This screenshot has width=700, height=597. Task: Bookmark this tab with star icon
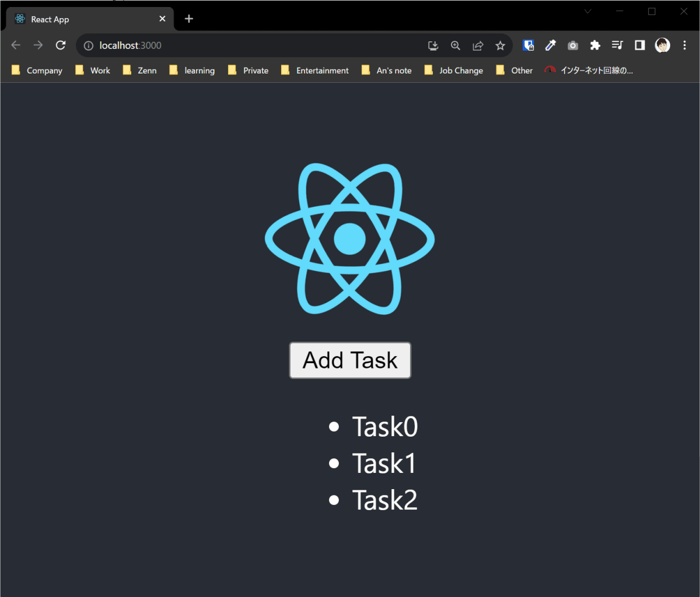(x=500, y=45)
